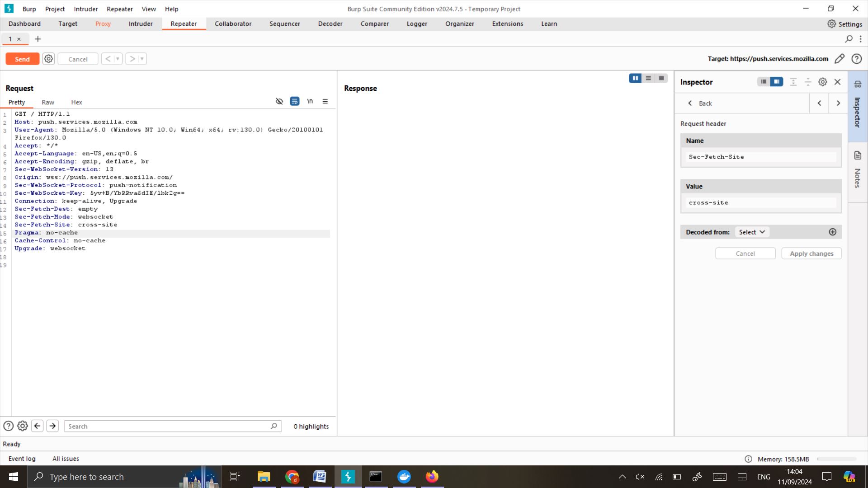The image size is (868, 488).
Task: Switch to the Hex request view tab
Action: click(76, 102)
